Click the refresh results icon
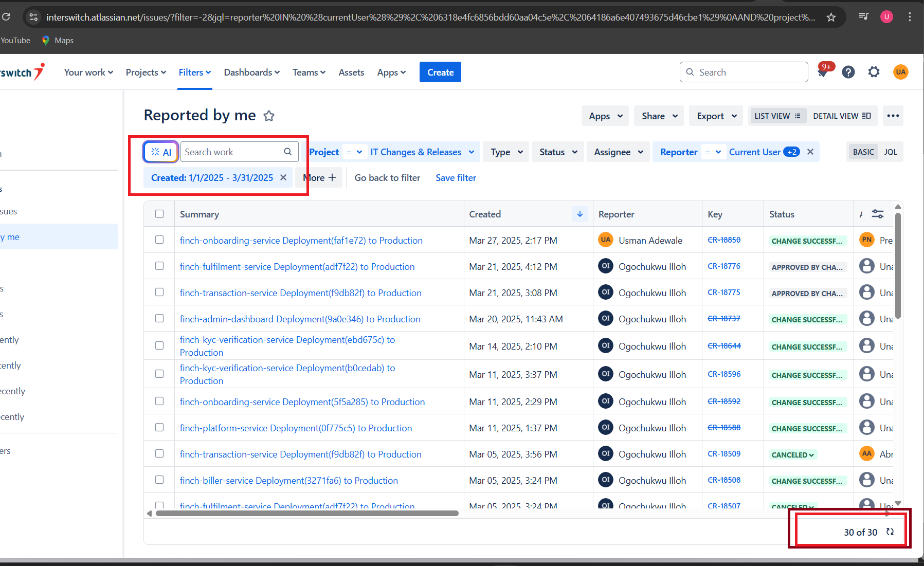This screenshot has height=566, width=924. tap(890, 532)
